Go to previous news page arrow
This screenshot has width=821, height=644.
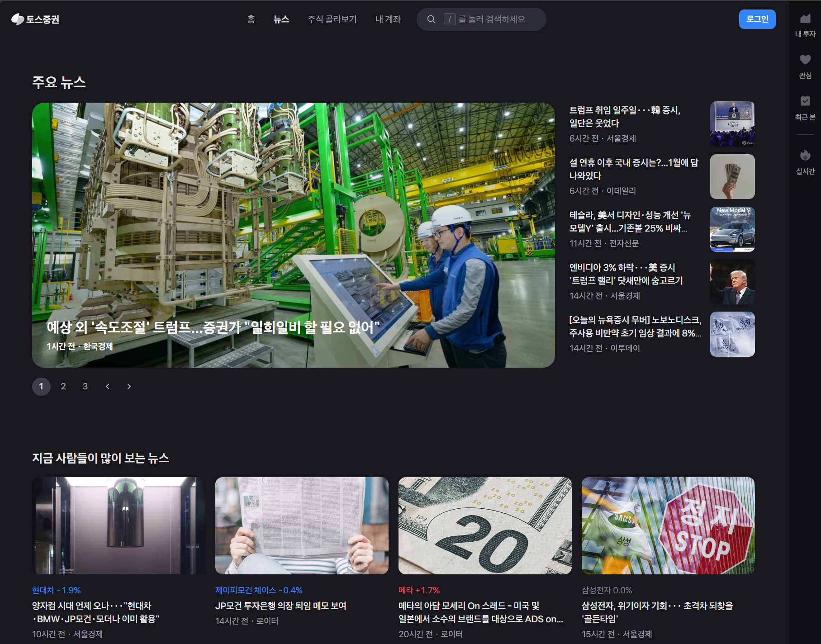pos(107,386)
